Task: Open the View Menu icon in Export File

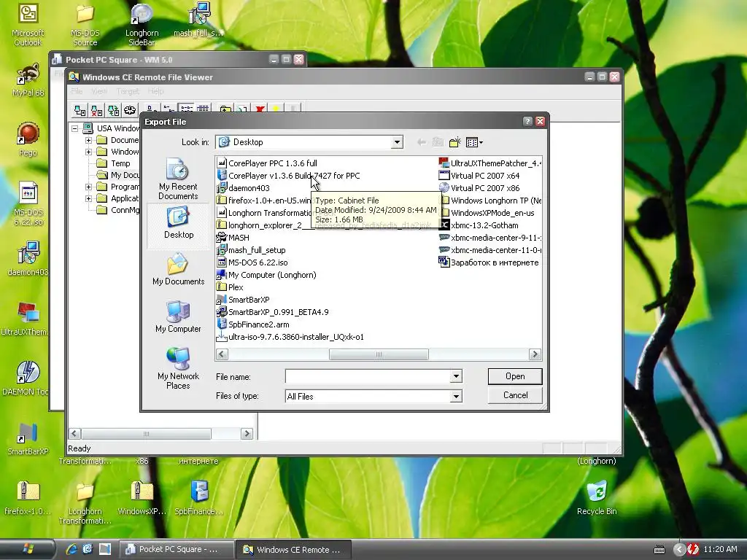Action: click(474, 142)
